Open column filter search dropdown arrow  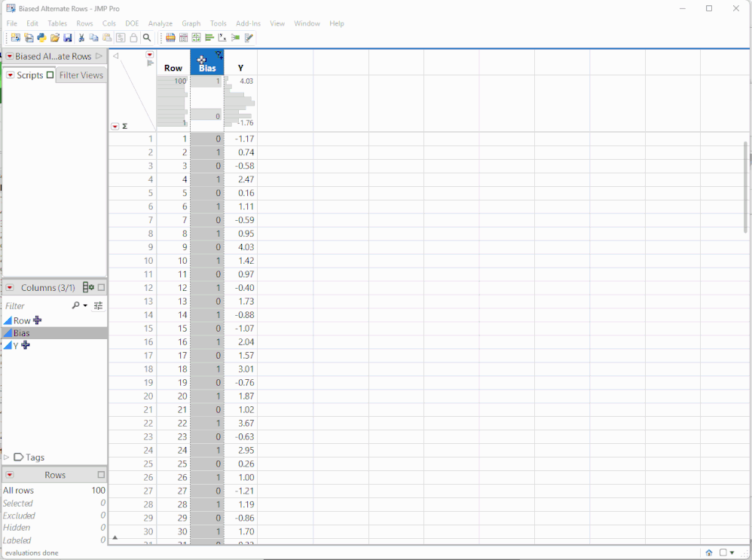click(x=85, y=305)
